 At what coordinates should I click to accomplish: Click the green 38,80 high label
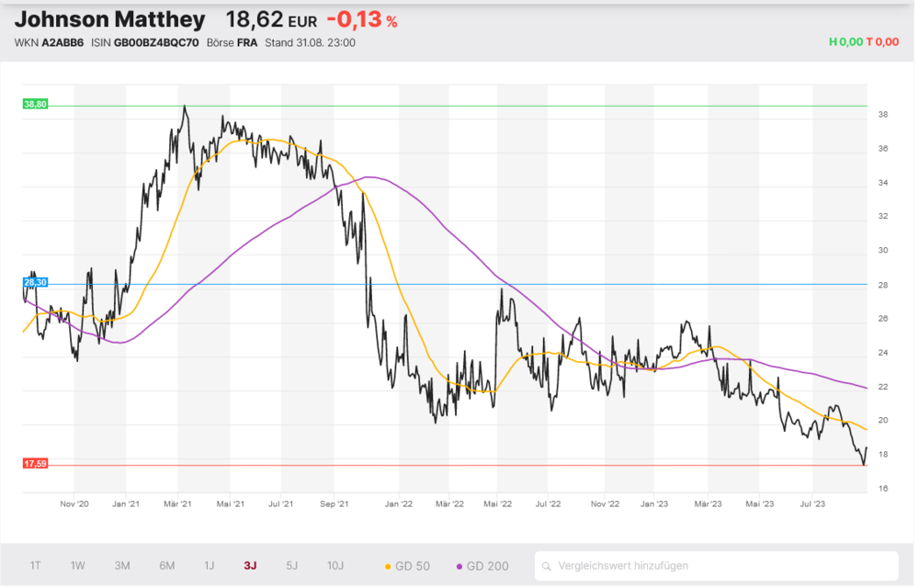[x=35, y=105]
